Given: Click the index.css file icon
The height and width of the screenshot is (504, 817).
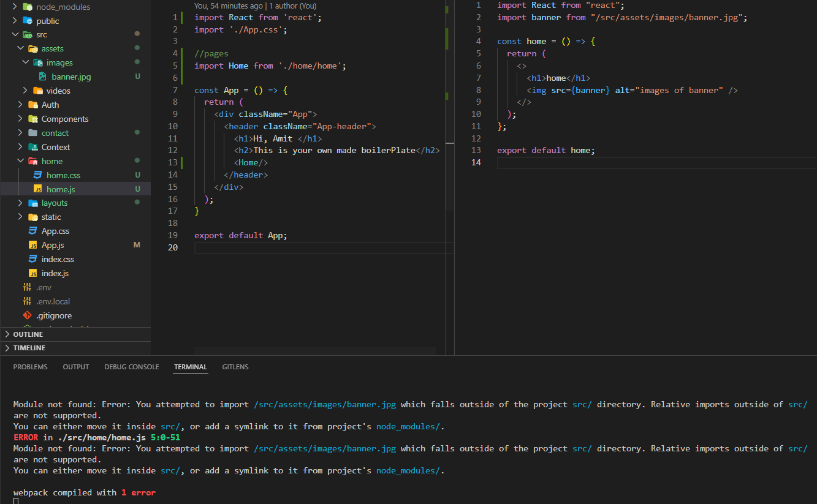Looking at the screenshot, I should 32,260.
